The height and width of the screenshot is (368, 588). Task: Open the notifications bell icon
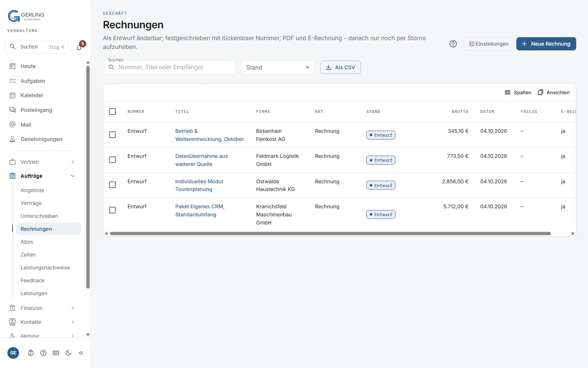pos(79,47)
